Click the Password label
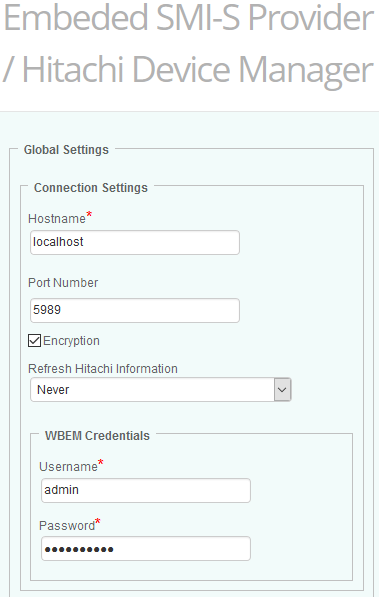The image size is (379, 597). [67, 525]
